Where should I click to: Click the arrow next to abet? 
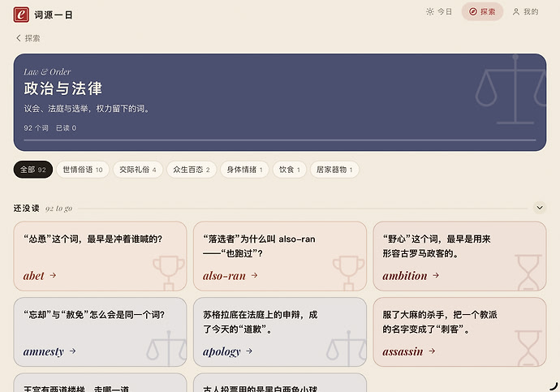[53, 275]
